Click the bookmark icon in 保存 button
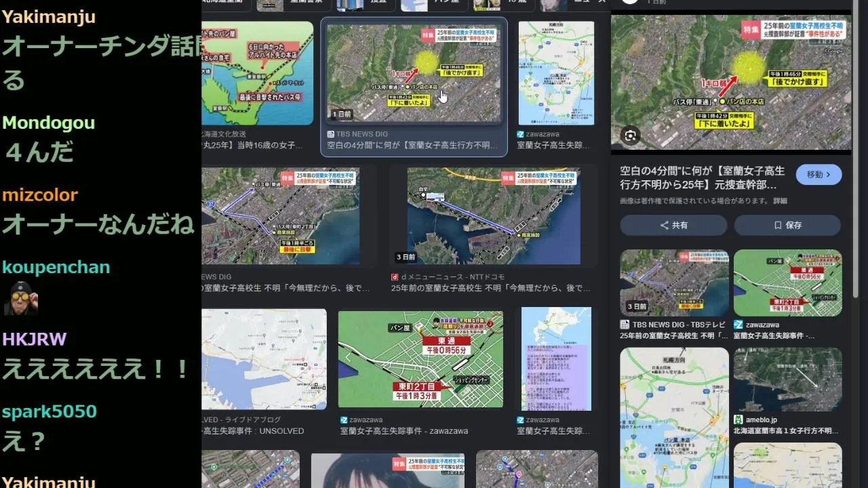The height and width of the screenshot is (488, 868). point(778,226)
